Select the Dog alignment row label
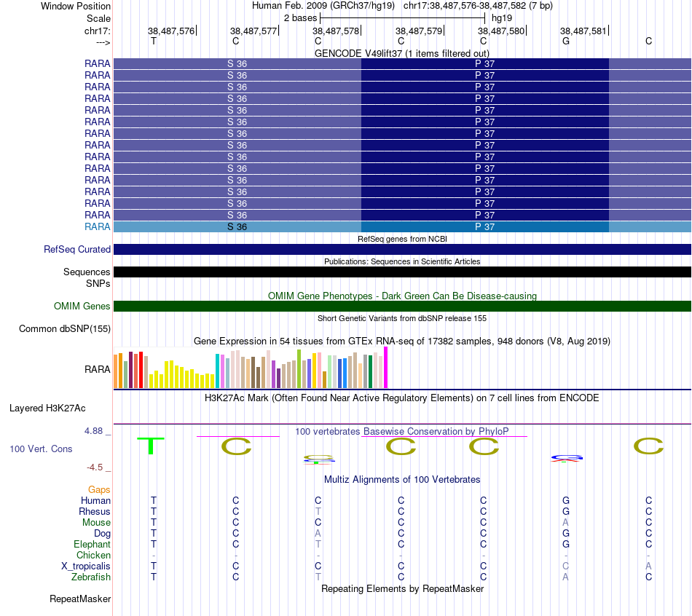 pyautogui.click(x=102, y=534)
